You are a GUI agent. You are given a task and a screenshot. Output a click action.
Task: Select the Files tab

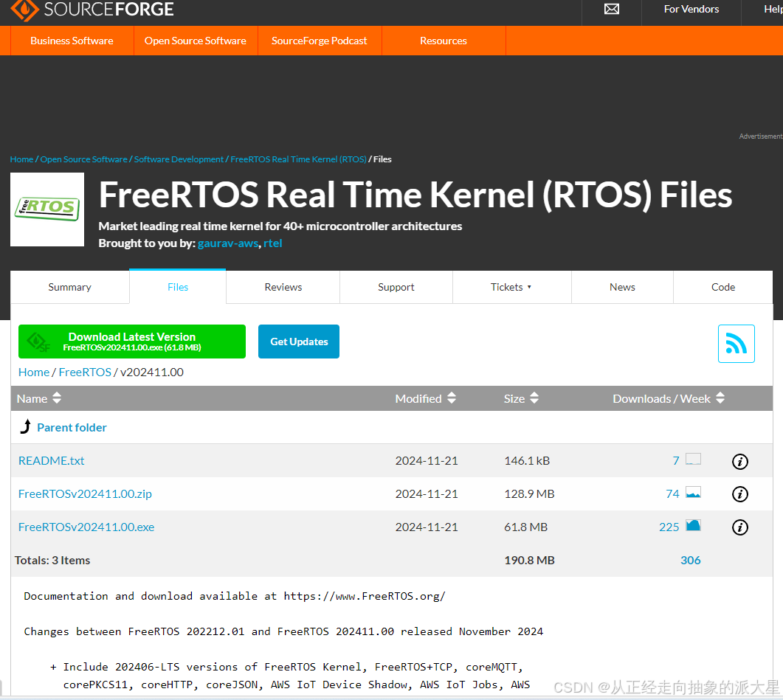[178, 287]
